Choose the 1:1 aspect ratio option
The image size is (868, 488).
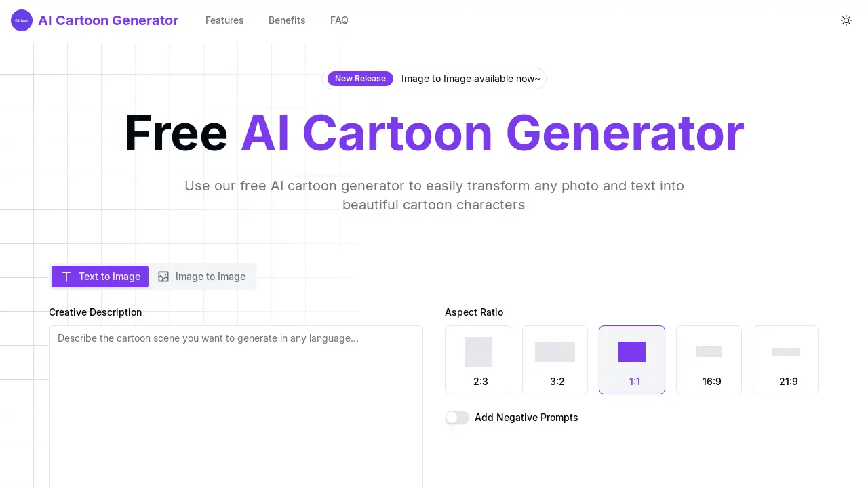click(x=632, y=360)
